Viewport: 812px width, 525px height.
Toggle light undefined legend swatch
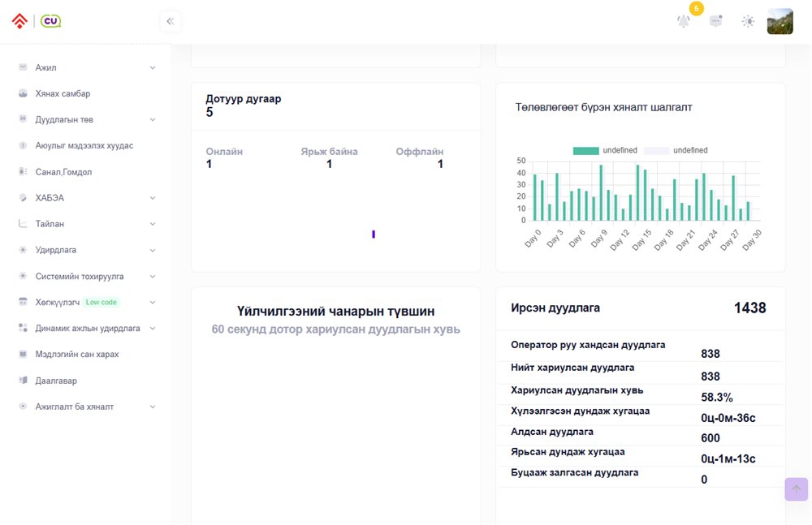coord(656,151)
